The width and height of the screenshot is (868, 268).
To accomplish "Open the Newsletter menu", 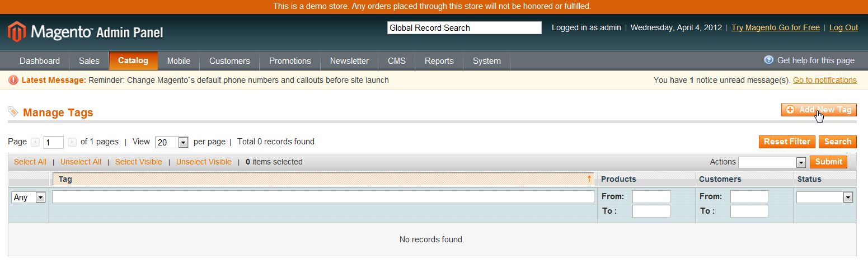I will (x=349, y=61).
